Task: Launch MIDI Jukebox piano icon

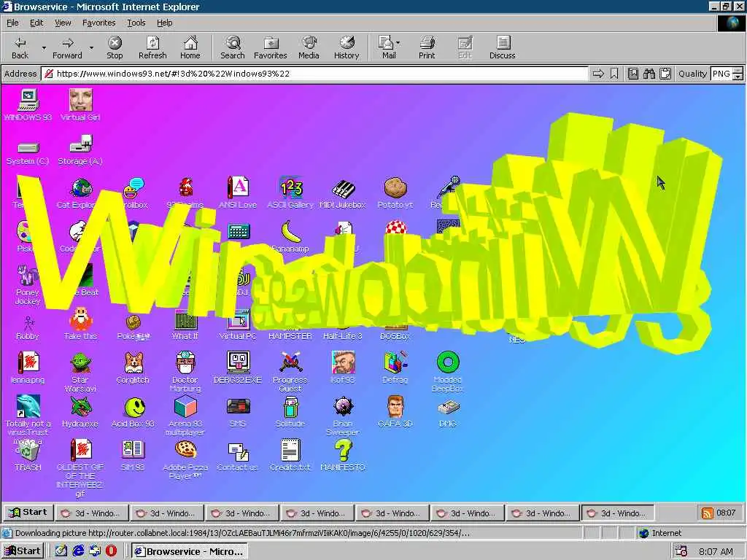Action: (343, 192)
